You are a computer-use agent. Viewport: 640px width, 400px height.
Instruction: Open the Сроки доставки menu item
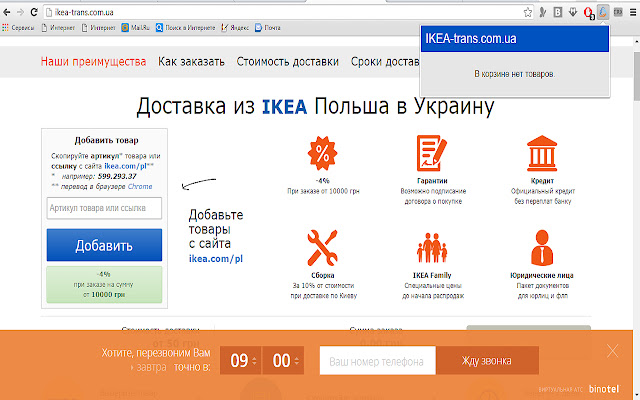385,62
